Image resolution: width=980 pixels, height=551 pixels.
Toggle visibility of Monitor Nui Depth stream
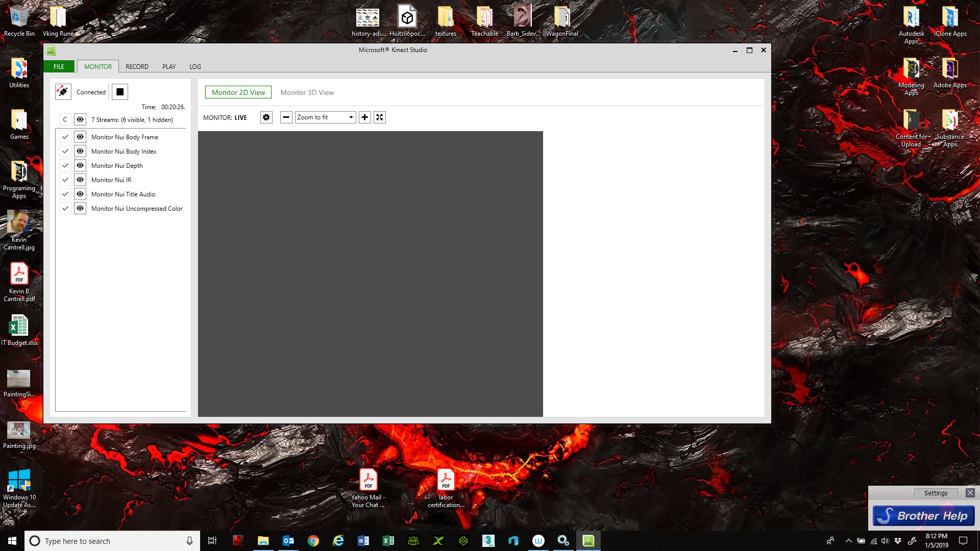click(80, 165)
